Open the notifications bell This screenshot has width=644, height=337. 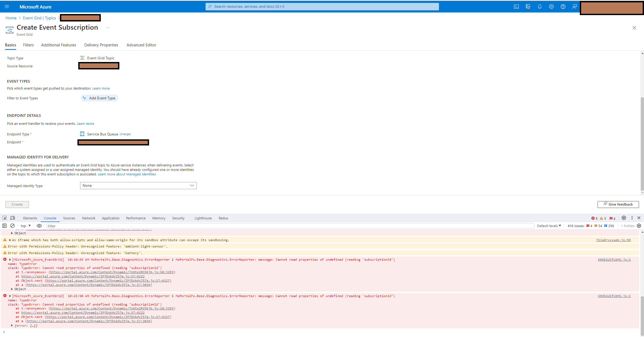[x=539, y=7]
